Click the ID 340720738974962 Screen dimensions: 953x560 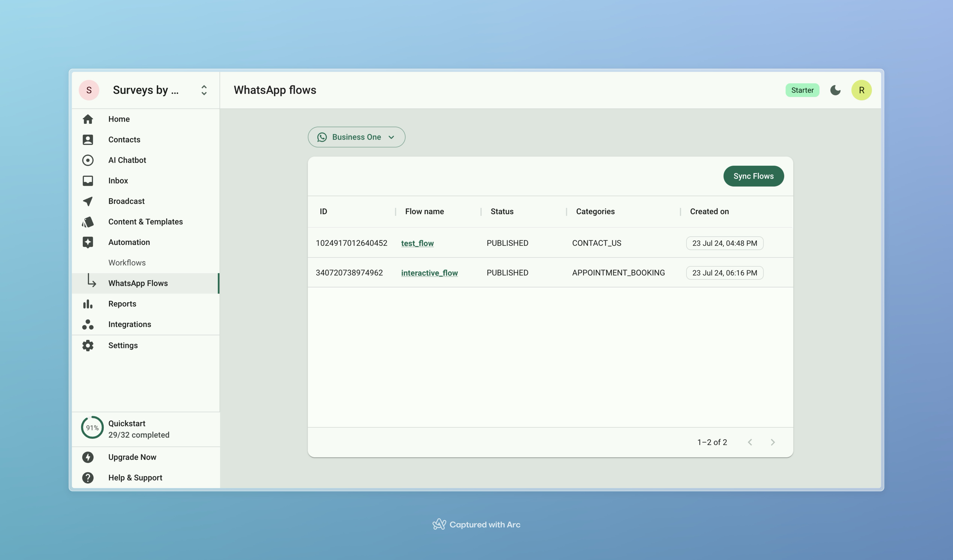click(349, 273)
